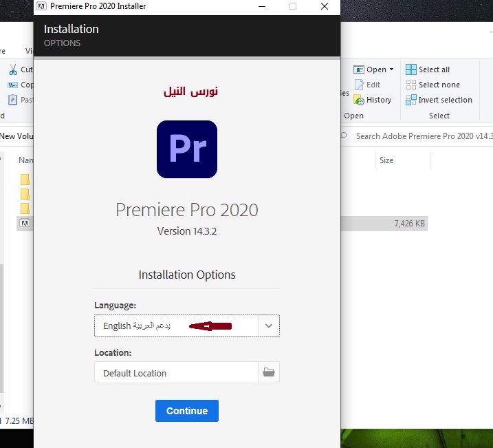Click the Explorer navigation pane scrollbar
This screenshot has height=448, width=493.
[1, 327]
